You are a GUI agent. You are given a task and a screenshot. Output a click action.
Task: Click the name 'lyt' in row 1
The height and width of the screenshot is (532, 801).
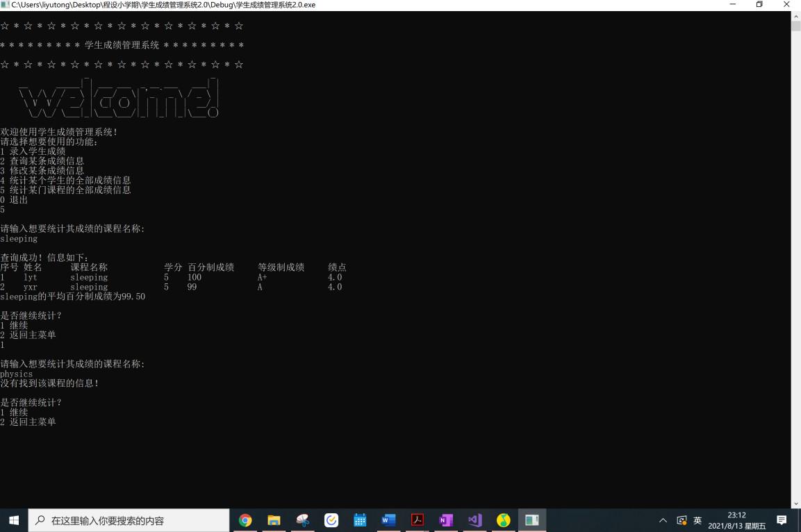pos(30,277)
